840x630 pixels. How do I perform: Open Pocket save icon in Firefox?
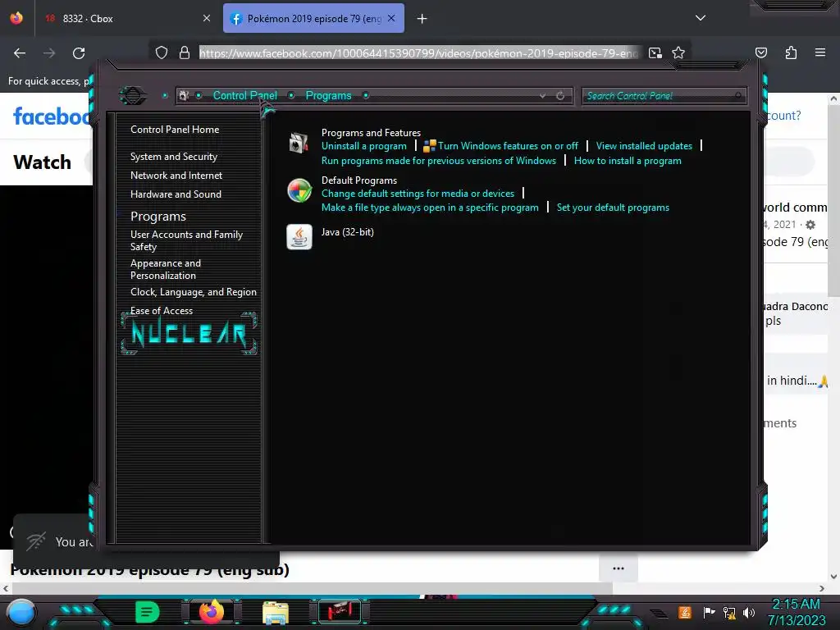761,52
